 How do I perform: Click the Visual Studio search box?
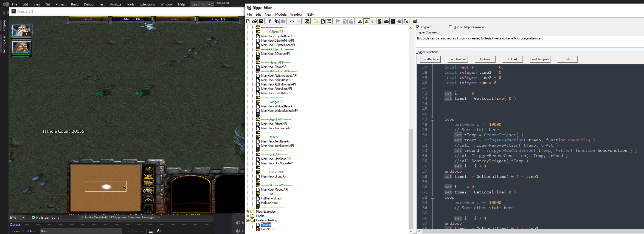(203, 4)
